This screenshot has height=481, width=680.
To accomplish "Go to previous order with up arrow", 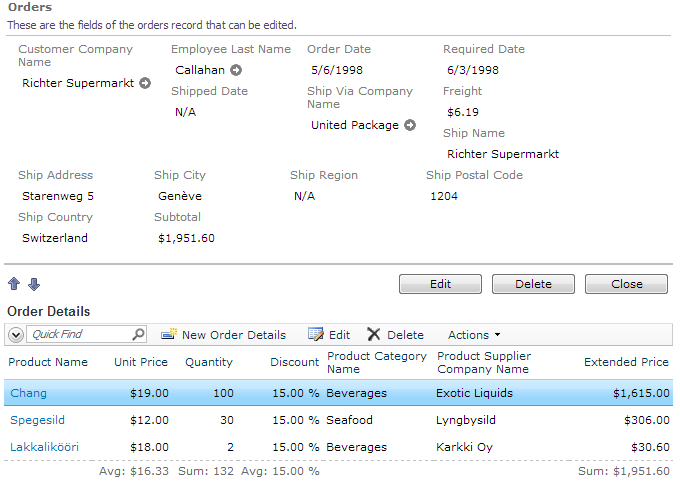I will tap(14, 285).
